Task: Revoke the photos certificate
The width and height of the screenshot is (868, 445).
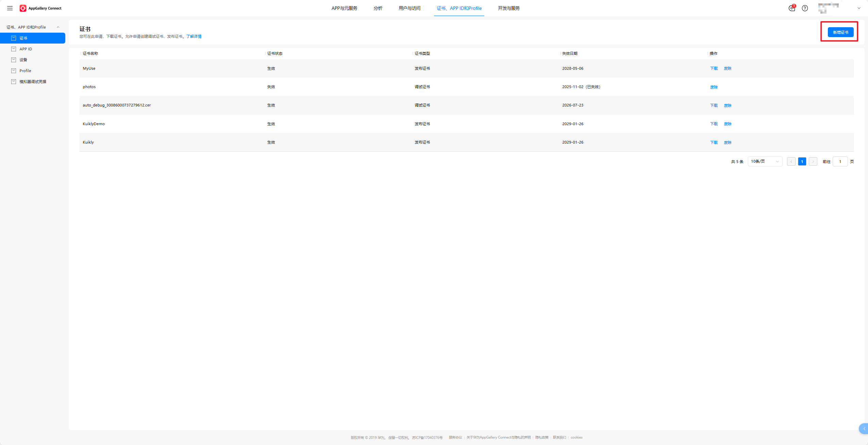Action: [714, 87]
